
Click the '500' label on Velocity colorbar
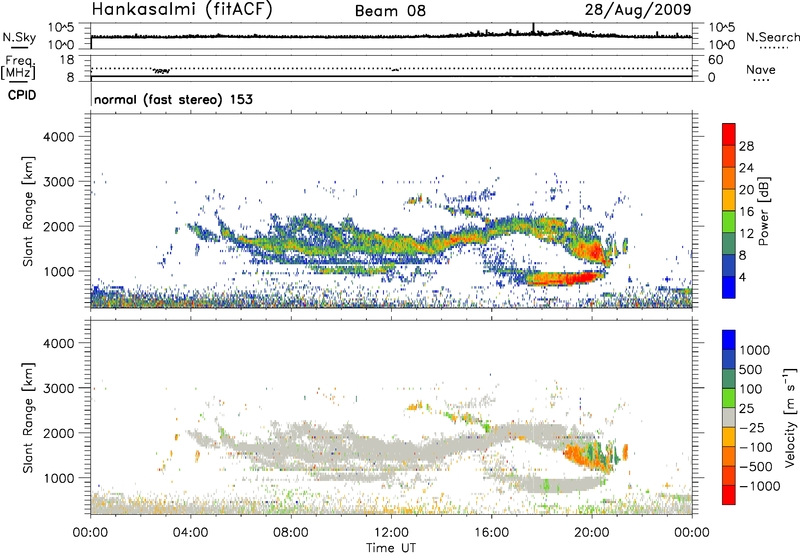pos(751,369)
